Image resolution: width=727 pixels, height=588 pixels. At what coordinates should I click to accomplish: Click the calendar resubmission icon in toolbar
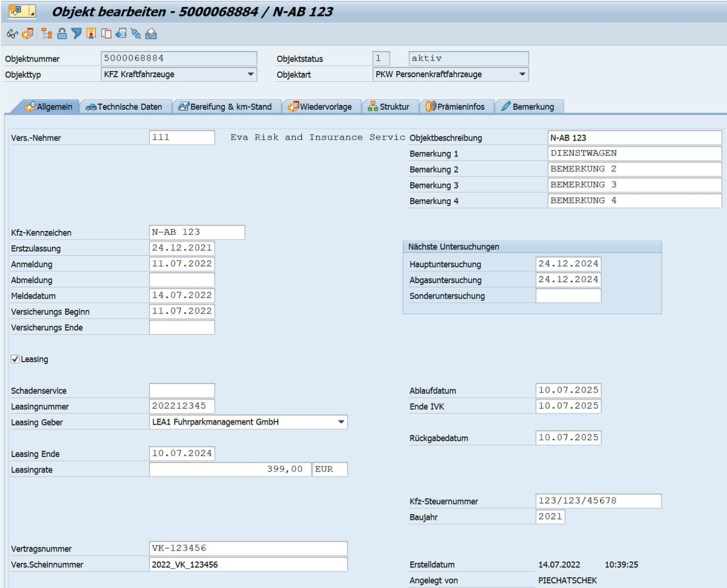[x=28, y=34]
